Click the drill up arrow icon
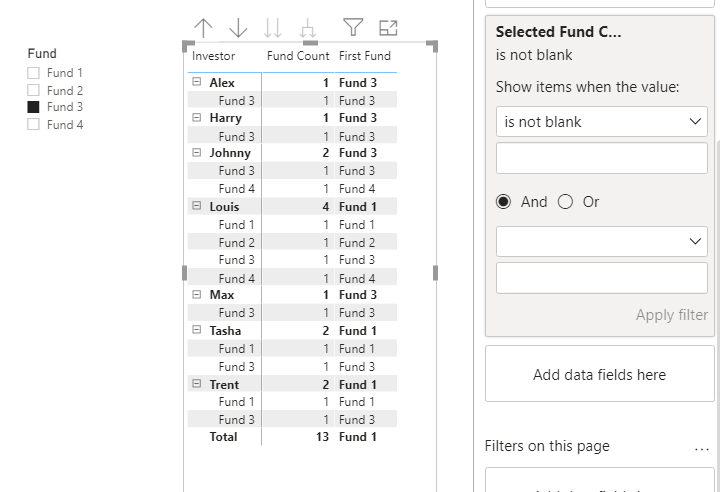 point(203,28)
